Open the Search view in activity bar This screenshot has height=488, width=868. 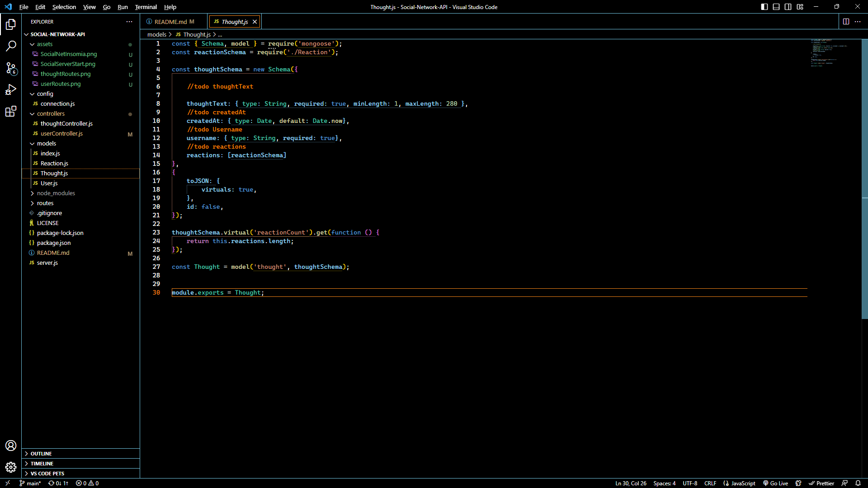tap(11, 46)
